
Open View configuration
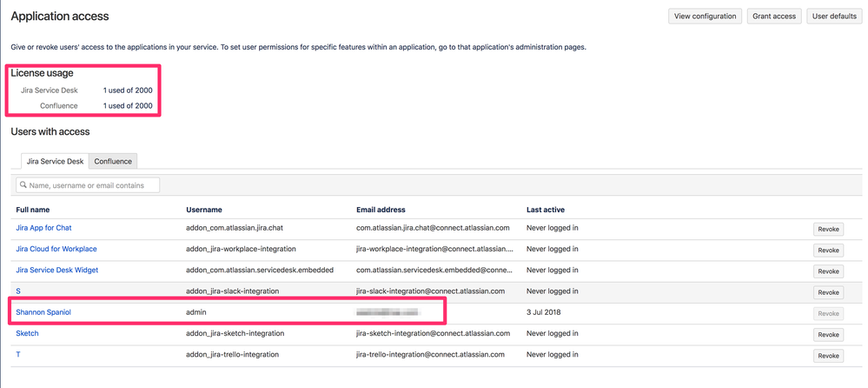coord(706,16)
